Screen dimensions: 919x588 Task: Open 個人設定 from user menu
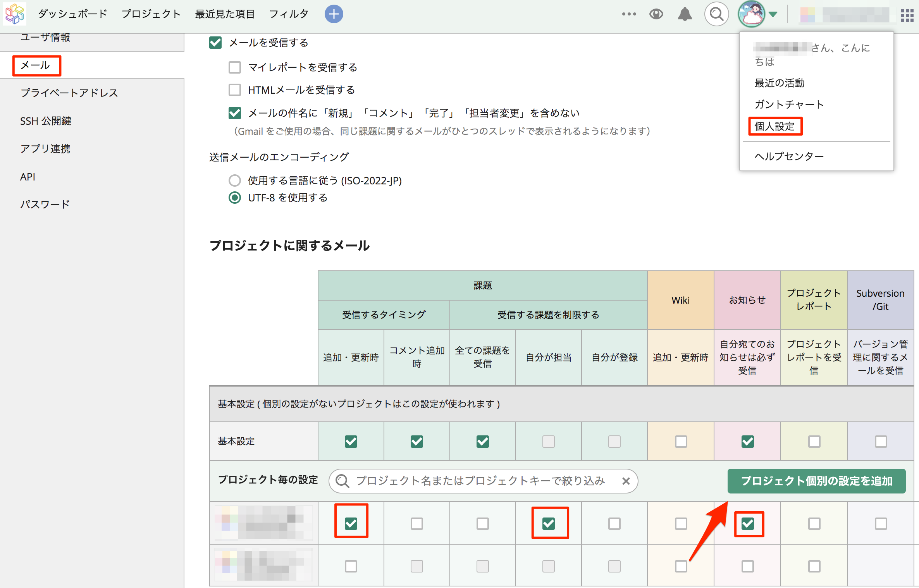(x=774, y=126)
